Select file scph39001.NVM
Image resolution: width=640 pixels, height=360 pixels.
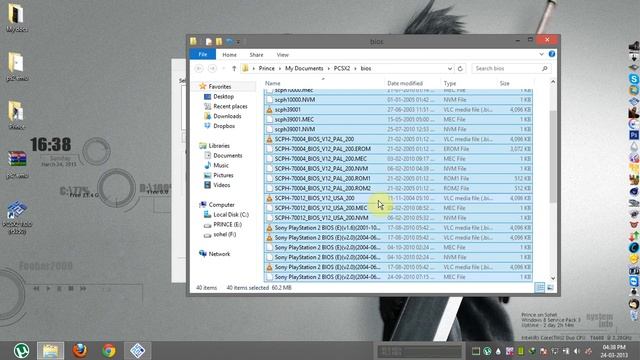pos(398,129)
